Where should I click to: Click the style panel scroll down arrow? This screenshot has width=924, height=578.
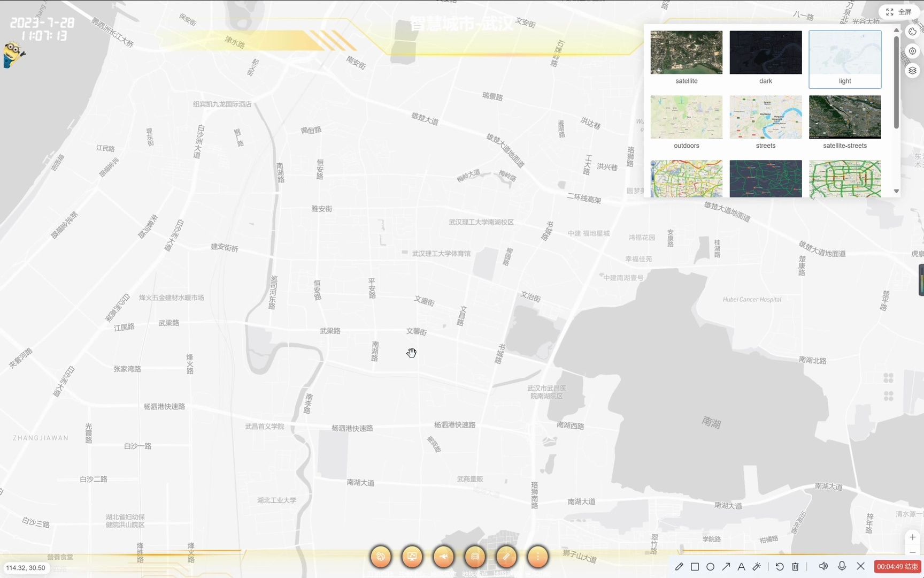[896, 191]
